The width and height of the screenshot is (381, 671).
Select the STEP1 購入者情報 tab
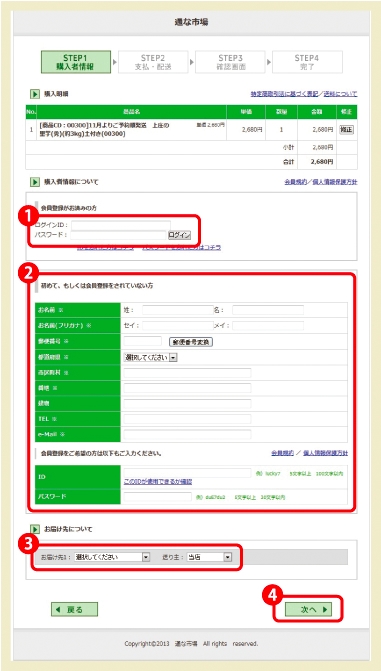tap(76, 62)
